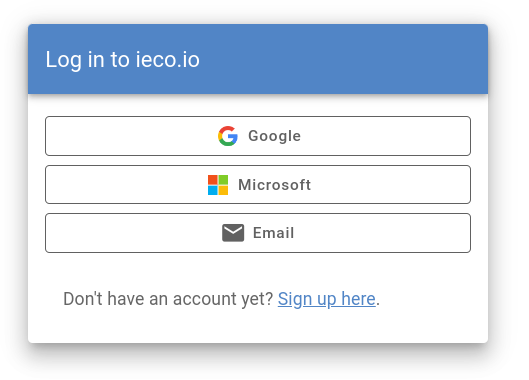Screen dimensions: 529x380
Task: Click the yellow square of Microsoft logo
Action: tap(223, 190)
